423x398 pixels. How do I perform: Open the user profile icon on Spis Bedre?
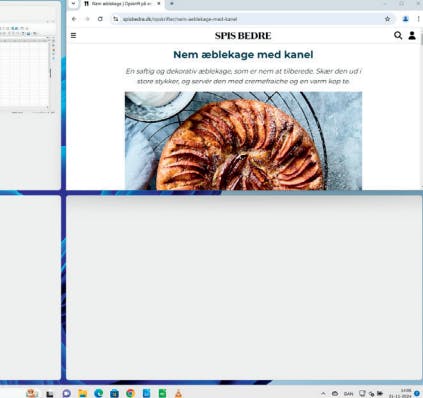pos(412,35)
